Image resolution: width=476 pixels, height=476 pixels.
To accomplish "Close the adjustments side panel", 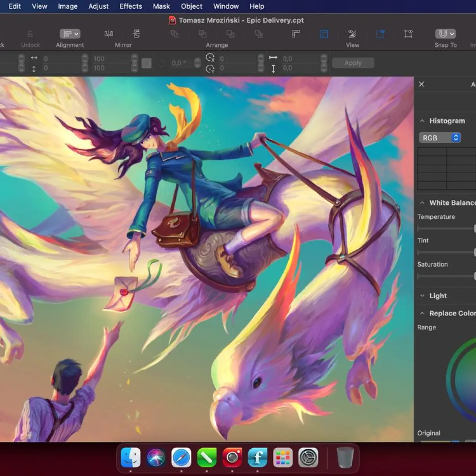I will pos(421,84).
